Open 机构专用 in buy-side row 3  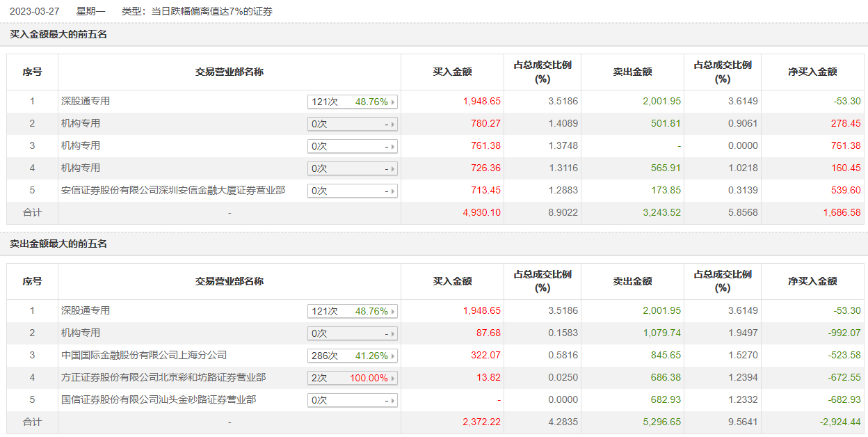pos(81,145)
